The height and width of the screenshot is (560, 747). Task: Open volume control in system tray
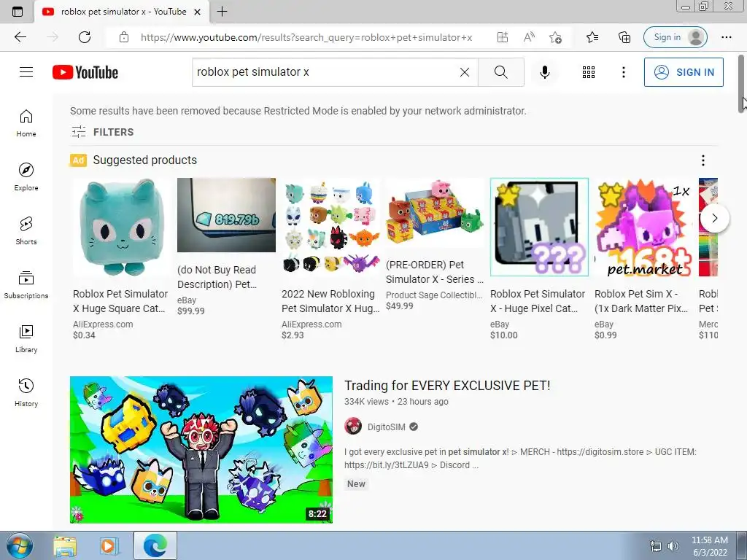pos(673,546)
